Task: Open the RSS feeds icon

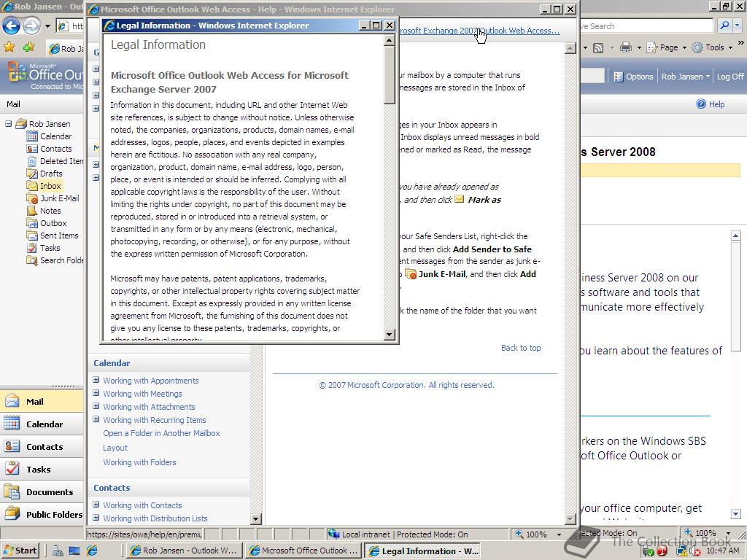Action: coord(598,47)
